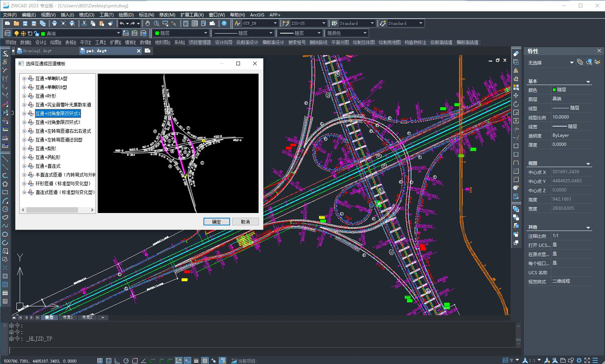605x364 pixels.
Task: Click the blue Help question mark icon
Action: point(224,23)
